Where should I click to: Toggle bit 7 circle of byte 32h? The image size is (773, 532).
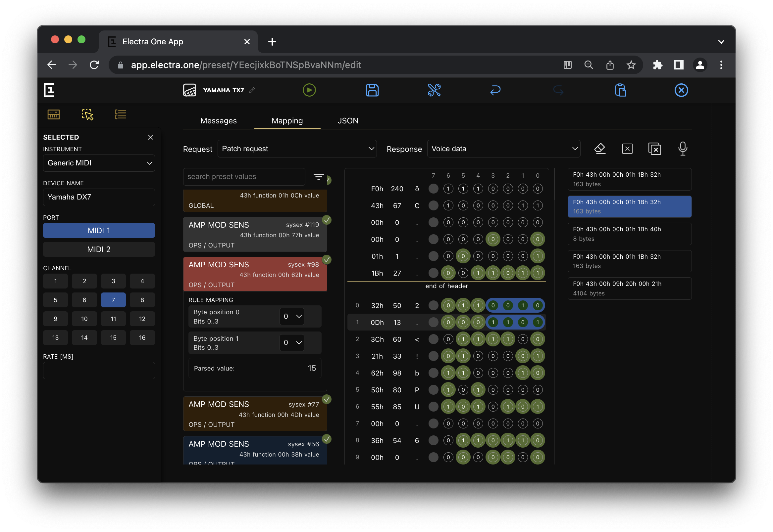pyautogui.click(x=433, y=305)
